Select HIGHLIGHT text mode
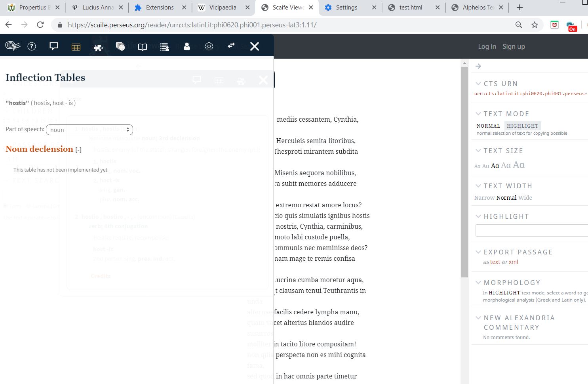The image size is (588, 384). pyautogui.click(x=522, y=126)
